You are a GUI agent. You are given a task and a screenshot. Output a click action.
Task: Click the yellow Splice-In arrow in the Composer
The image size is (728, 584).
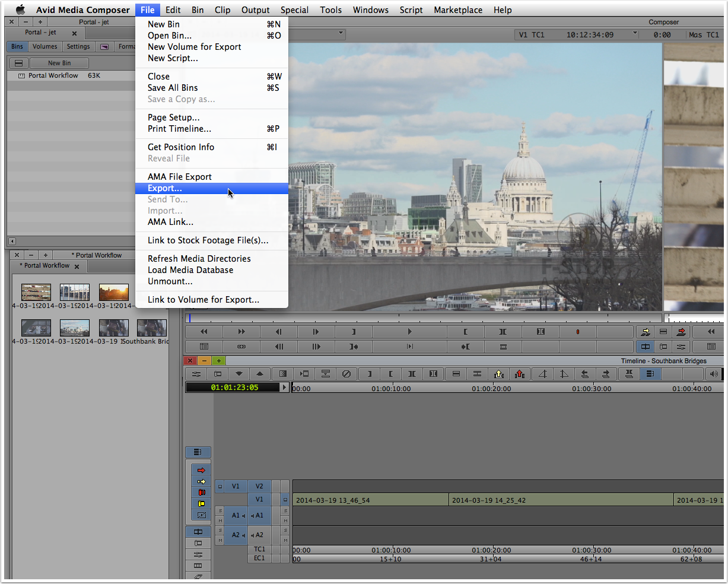[x=645, y=332]
